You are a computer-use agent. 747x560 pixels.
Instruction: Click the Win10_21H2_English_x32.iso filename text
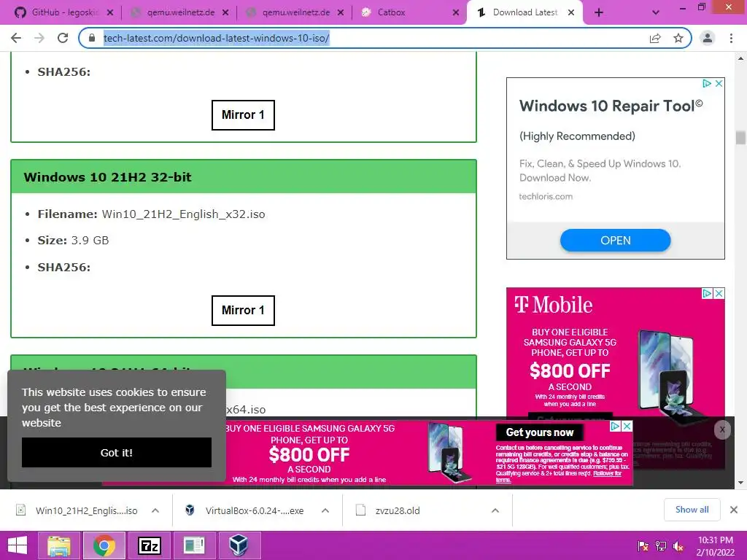pos(183,214)
